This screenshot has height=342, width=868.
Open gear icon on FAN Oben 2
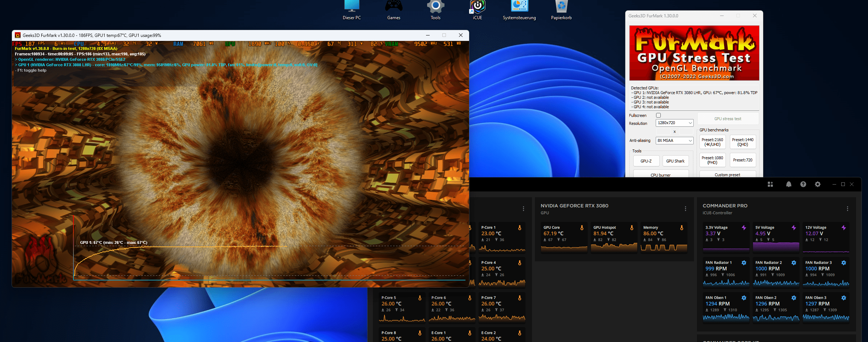[x=794, y=298]
